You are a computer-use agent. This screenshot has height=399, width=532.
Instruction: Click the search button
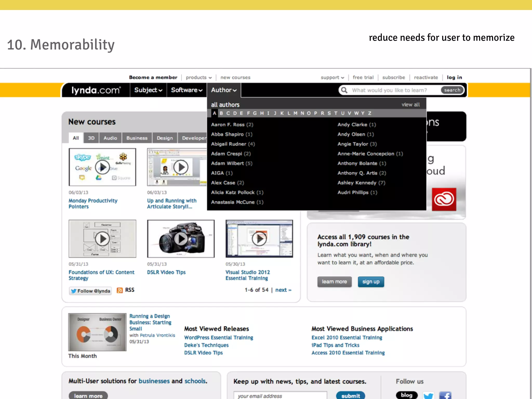452,90
